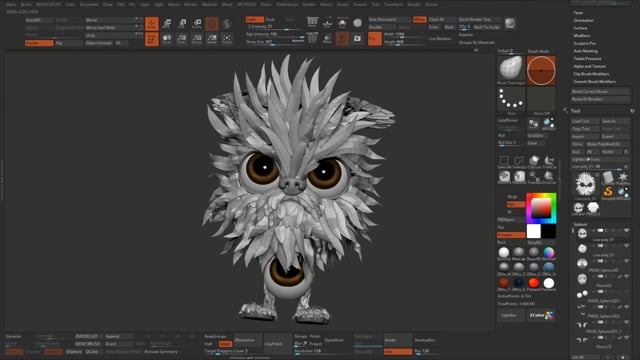This screenshot has width=640, height=360.
Task: Select the rainbow NormalRGB material sphere
Action: [549, 252]
